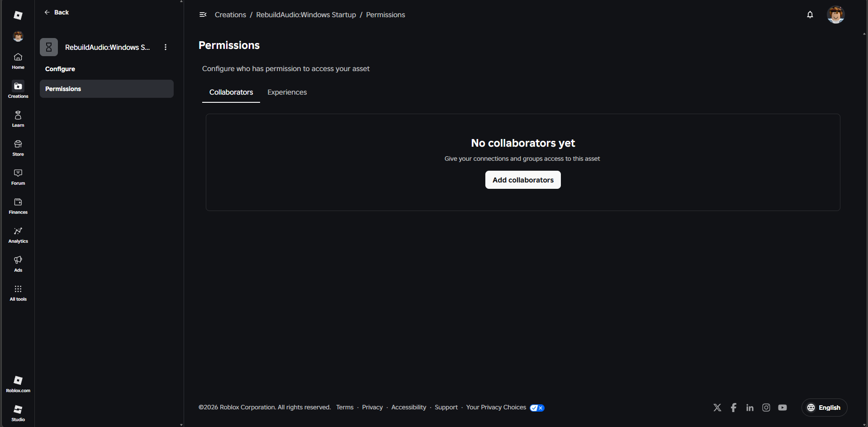Click the 'Configure who has permission' description

click(x=286, y=69)
